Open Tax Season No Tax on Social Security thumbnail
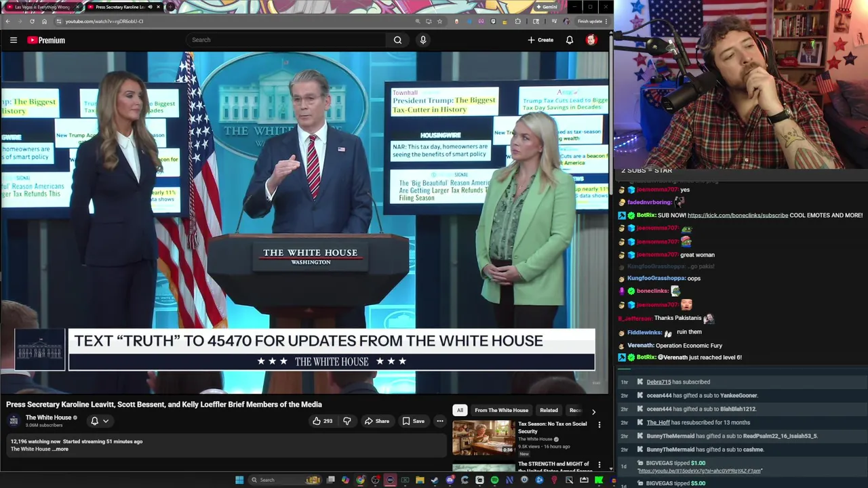The width and height of the screenshot is (868, 488). [484, 437]
